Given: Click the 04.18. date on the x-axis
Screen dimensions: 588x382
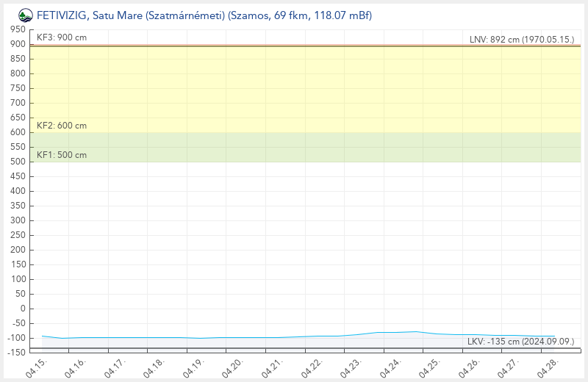Looking at the screenshot, I should pyautogui.click(x=154, y=367).
